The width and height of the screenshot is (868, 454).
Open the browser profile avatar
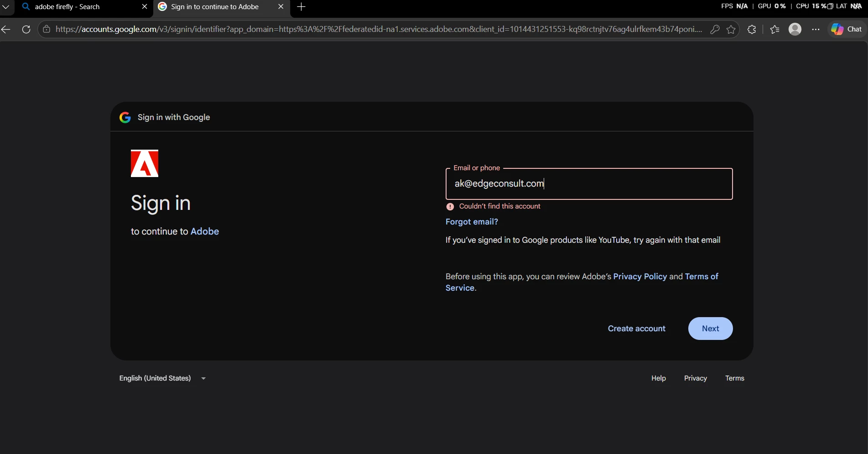(x=795, y=29)
